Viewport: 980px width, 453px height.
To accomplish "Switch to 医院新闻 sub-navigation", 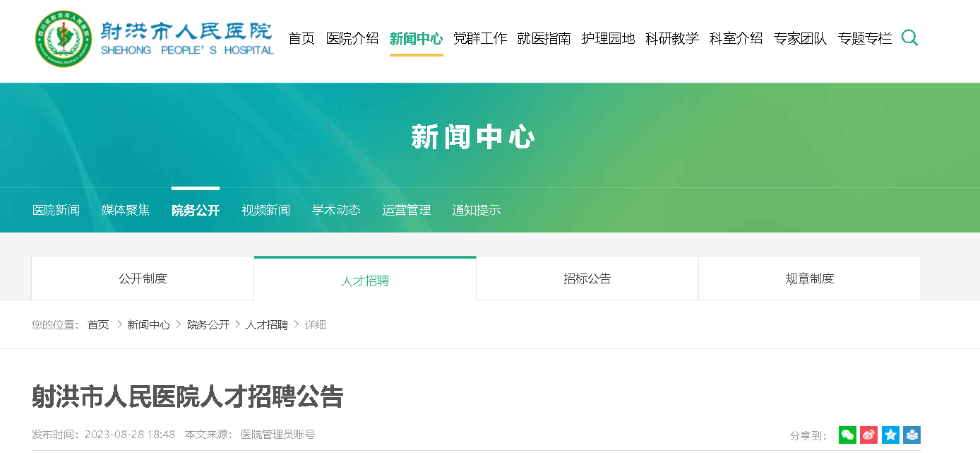I will point(56,210).
